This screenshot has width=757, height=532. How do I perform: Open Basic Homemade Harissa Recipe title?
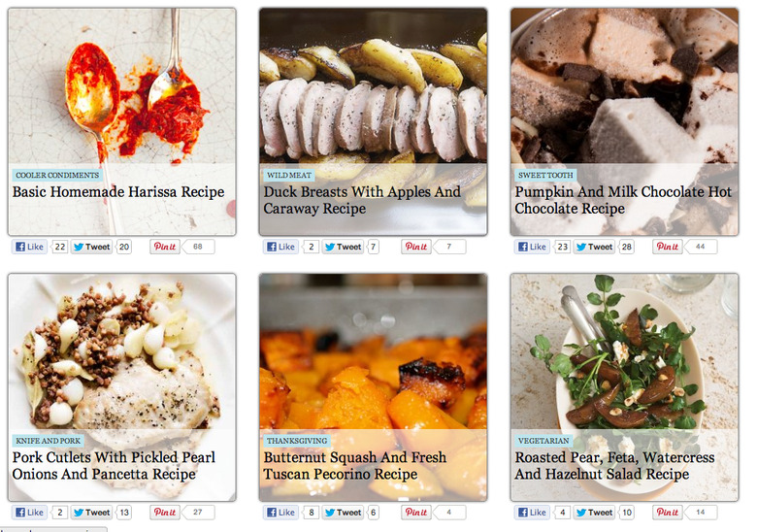click(x=118, y=191)
